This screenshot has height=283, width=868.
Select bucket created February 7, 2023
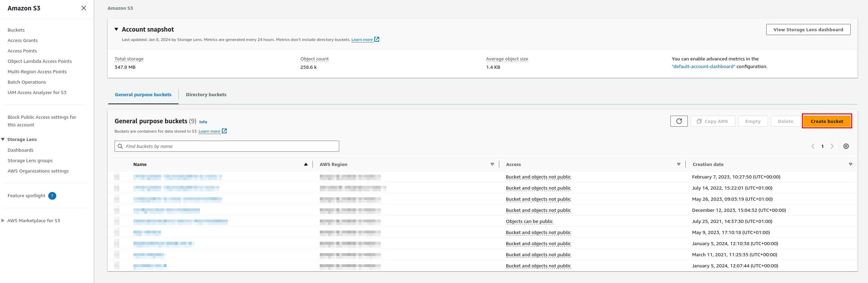(117, 177)
